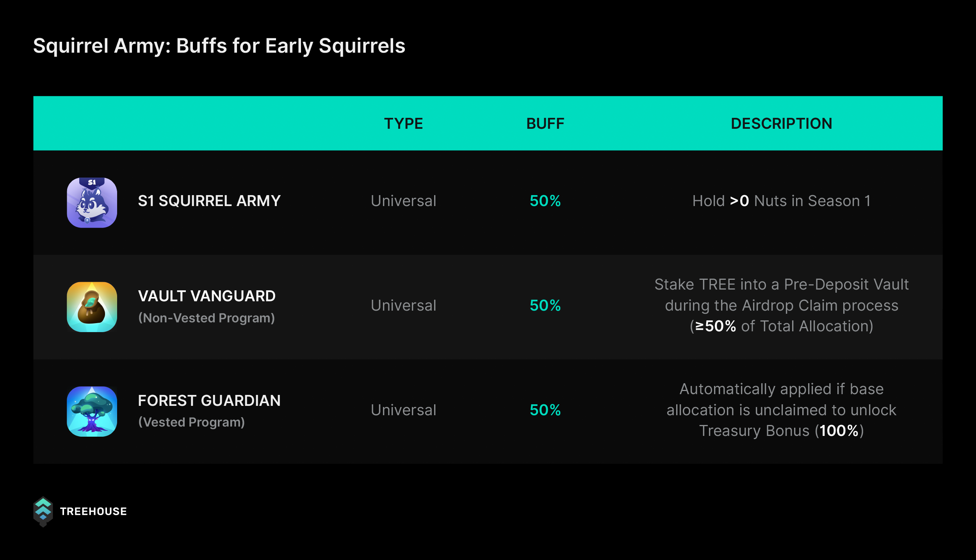The height and width of the screenshot is (560, 976).
Task: Click the FOREST GUARDIAN row title
Action: coord(209,401)
